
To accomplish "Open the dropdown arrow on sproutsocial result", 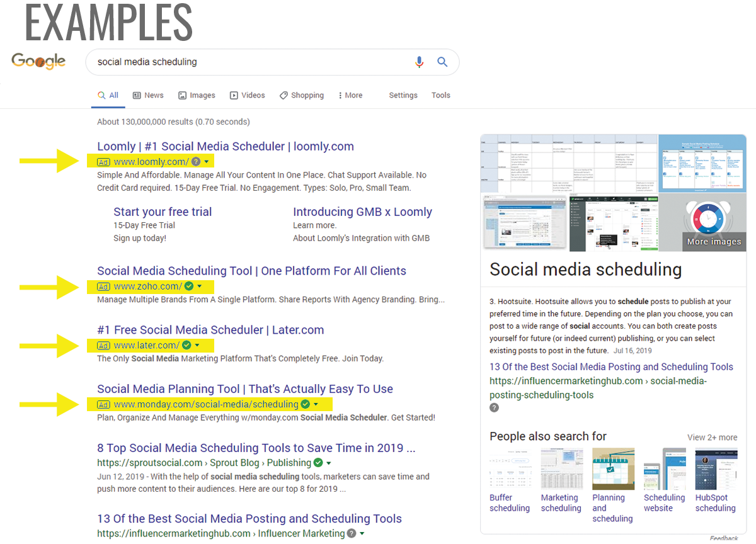I will pos(329,463).
